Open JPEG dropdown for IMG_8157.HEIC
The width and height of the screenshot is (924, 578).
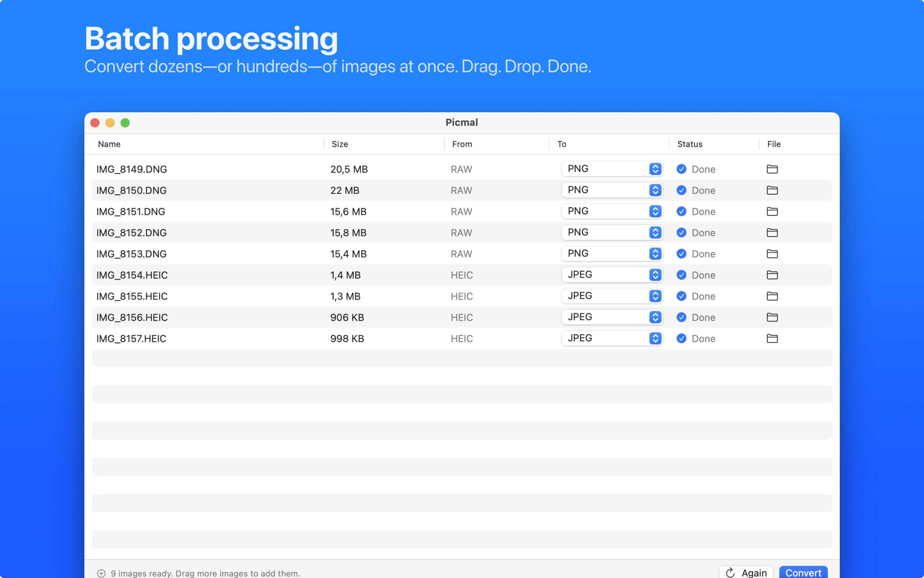click(612, 338)
